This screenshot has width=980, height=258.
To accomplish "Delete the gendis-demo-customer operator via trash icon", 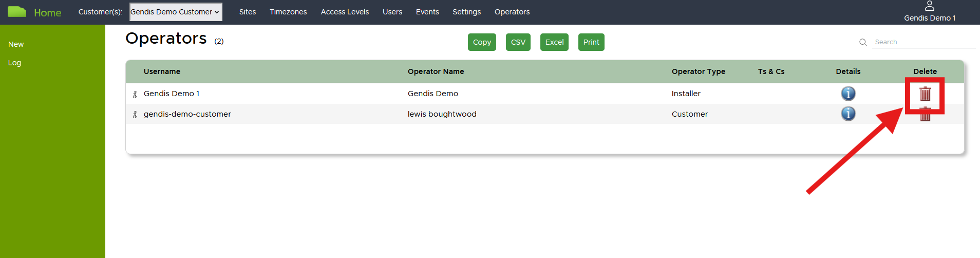I will 925,115.
